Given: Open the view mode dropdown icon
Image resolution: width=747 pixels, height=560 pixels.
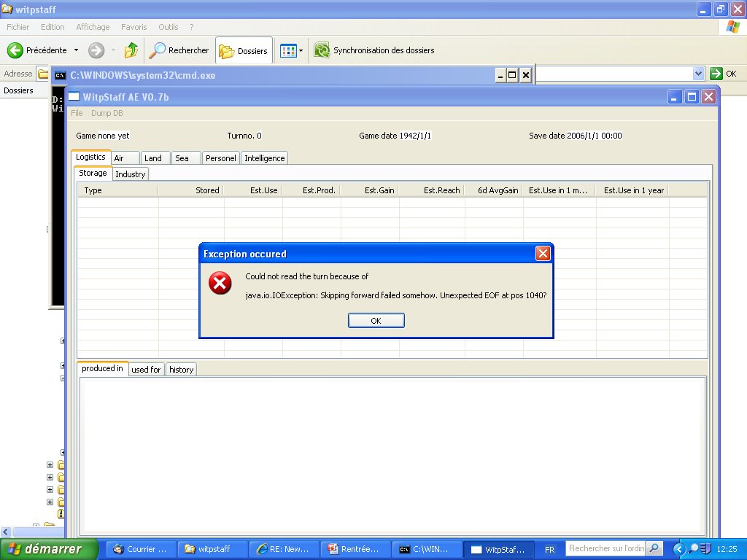Looking at the screenshot, I should 292,50.
